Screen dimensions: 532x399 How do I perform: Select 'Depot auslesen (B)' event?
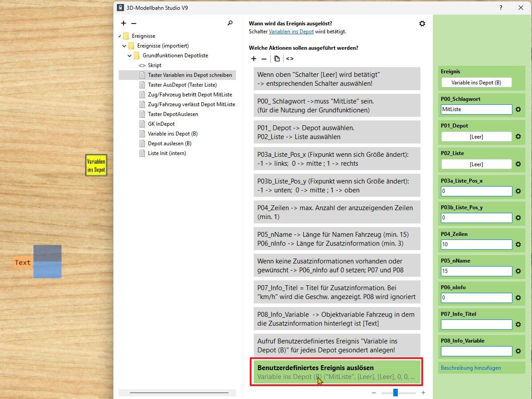pyautogui.click(x=170, y=144)
